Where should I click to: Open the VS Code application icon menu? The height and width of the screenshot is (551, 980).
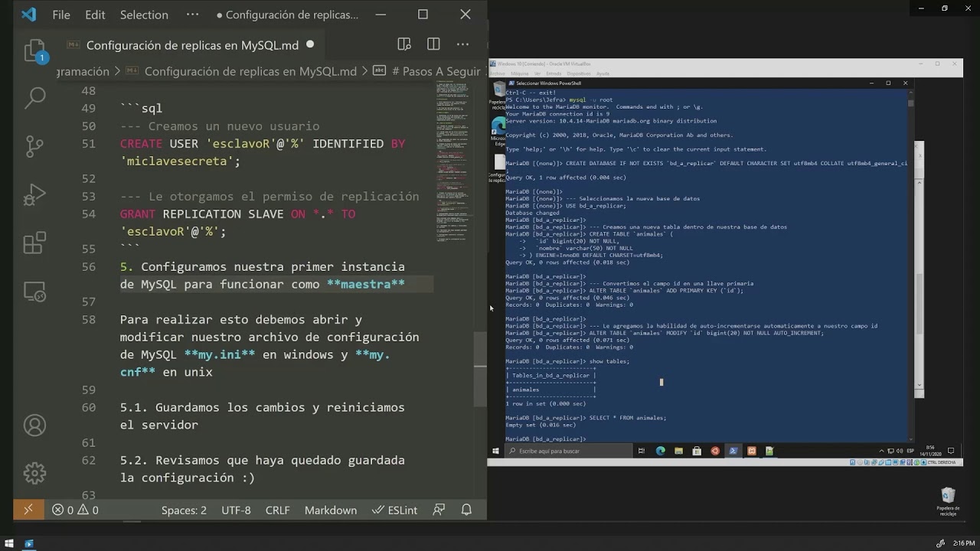[28, 15]
